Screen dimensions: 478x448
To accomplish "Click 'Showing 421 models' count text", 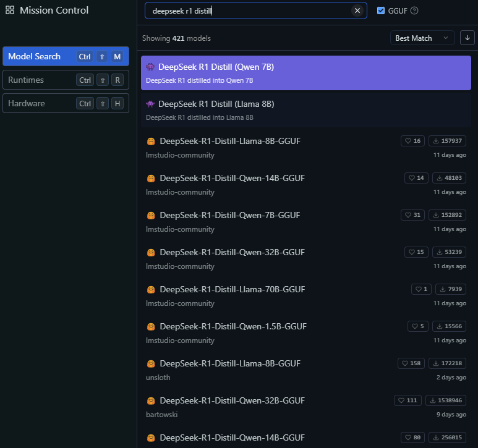I will [x=176, y=38].
